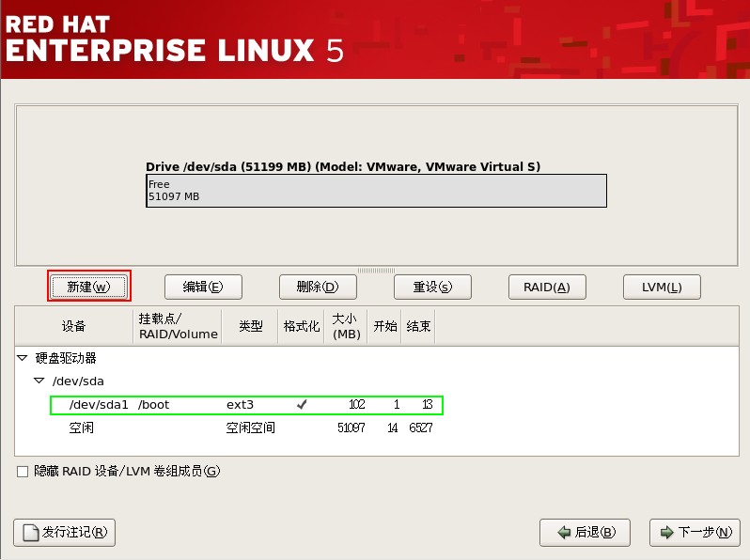The height and width of the screenshot is (560, 750).
Task: Click the left arrow icon on 后退 button
Action: click(x=565, y=532)
